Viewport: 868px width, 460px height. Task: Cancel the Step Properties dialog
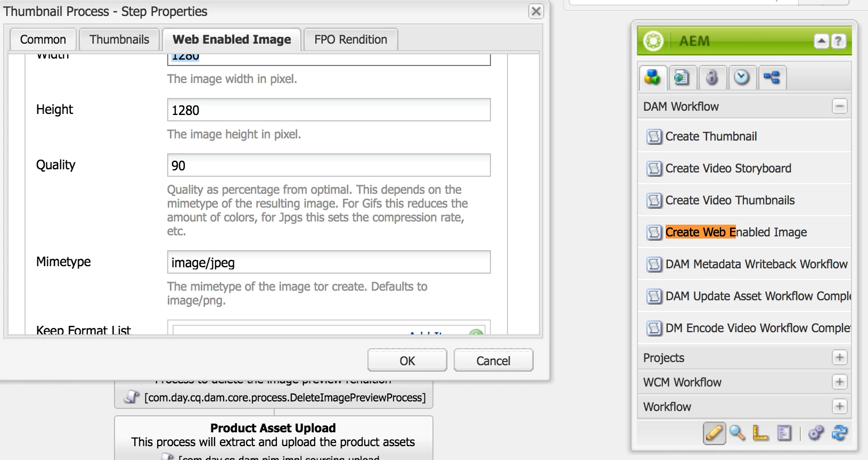pyautogui.click(x=494, y=361)
